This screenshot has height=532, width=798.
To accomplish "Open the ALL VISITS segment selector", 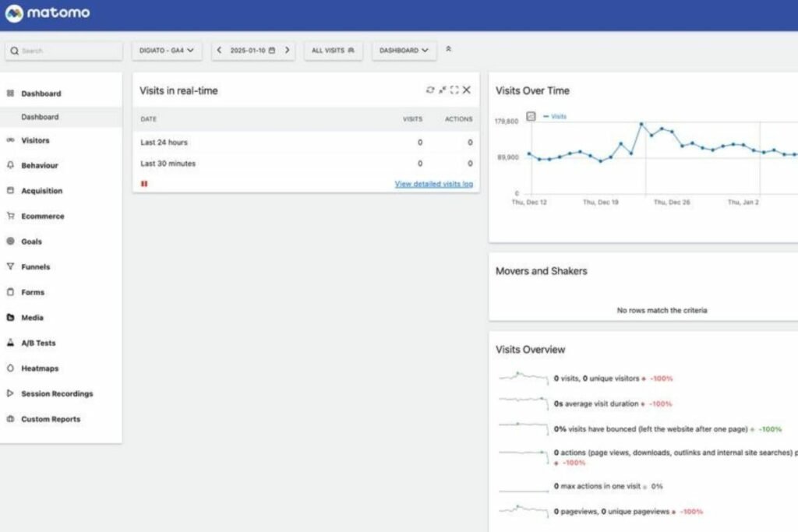I will point(333,51).
